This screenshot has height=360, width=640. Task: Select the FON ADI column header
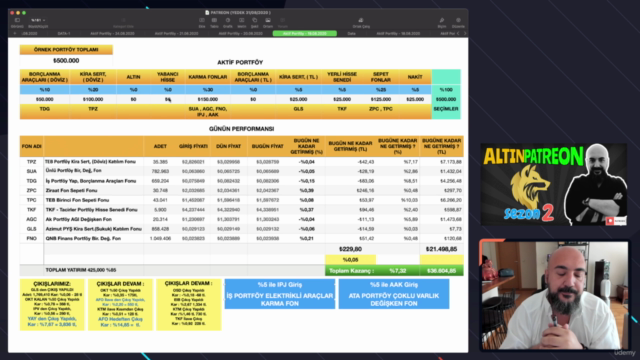31,146
